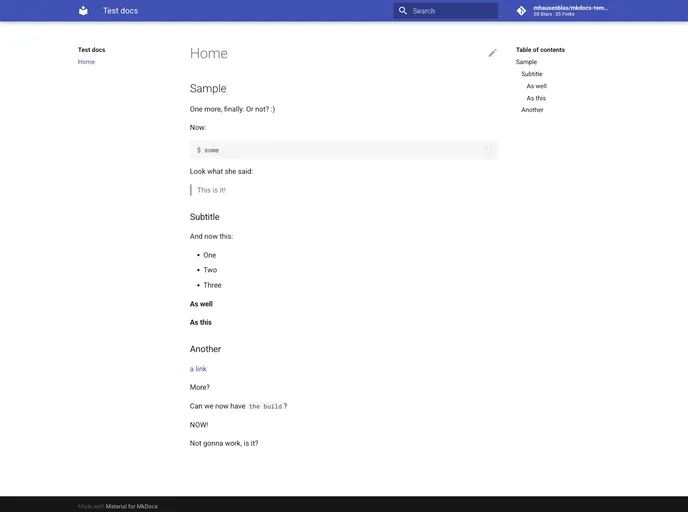Click the Subtitle section heading
This screenshot has width=688, height=512.
204,217
